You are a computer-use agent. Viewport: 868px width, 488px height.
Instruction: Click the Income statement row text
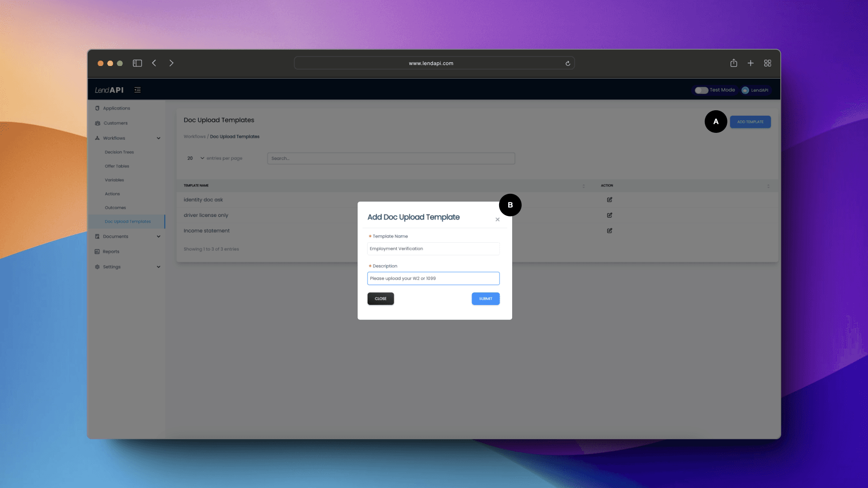pos(207,230)
